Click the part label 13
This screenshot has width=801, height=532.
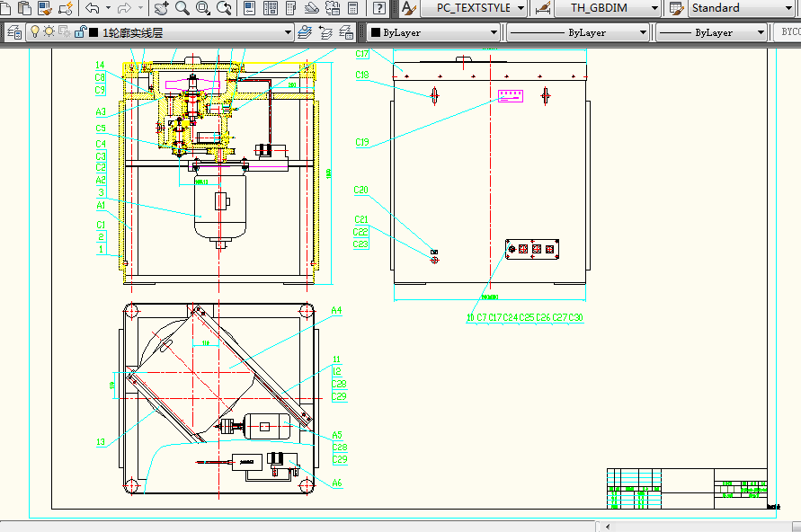tap(101, 442)
